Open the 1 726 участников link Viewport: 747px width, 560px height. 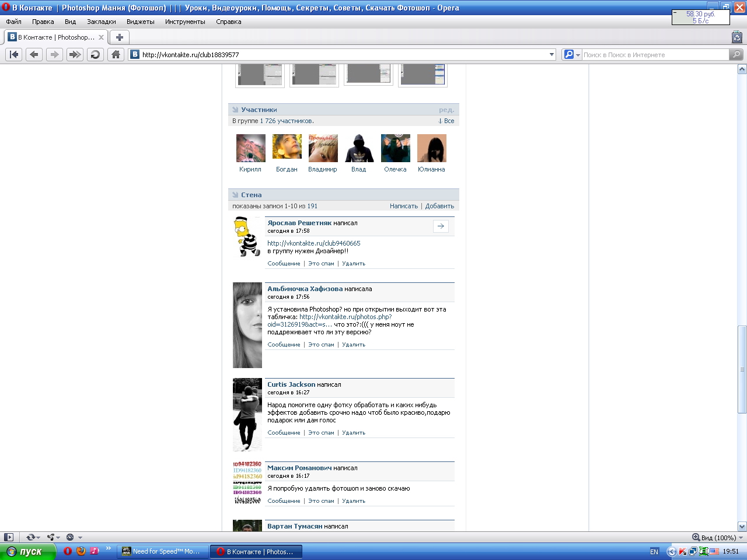(287, 121)
